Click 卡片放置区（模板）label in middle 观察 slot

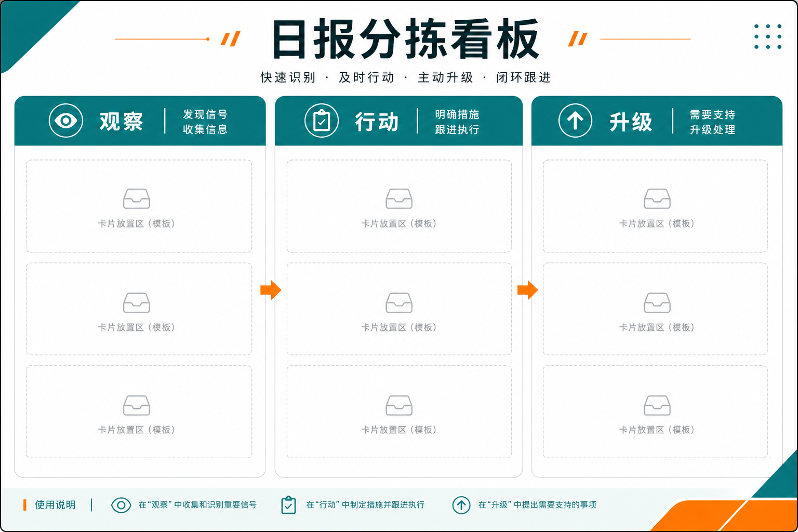click(x=137, y=327)
